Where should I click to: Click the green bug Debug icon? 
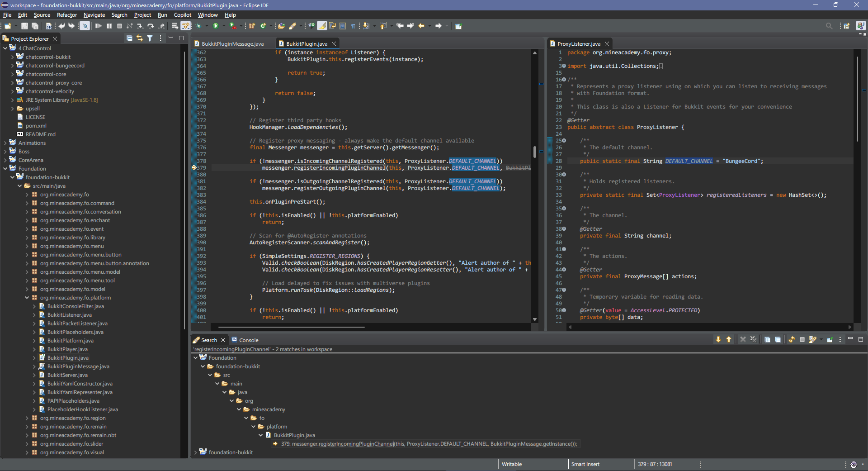pos(198,26)
